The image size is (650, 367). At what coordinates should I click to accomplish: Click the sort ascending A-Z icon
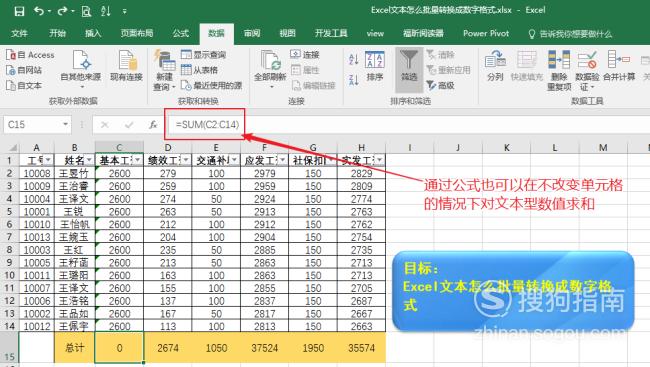point(354,59)
